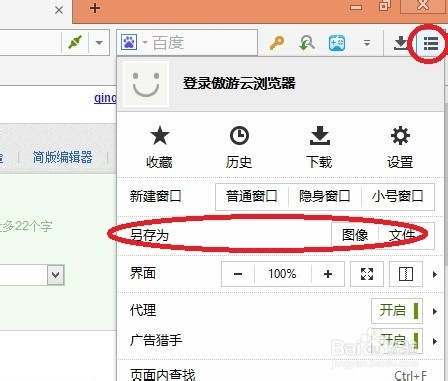Expand address bar dropdown arrow

pos(99,43)
